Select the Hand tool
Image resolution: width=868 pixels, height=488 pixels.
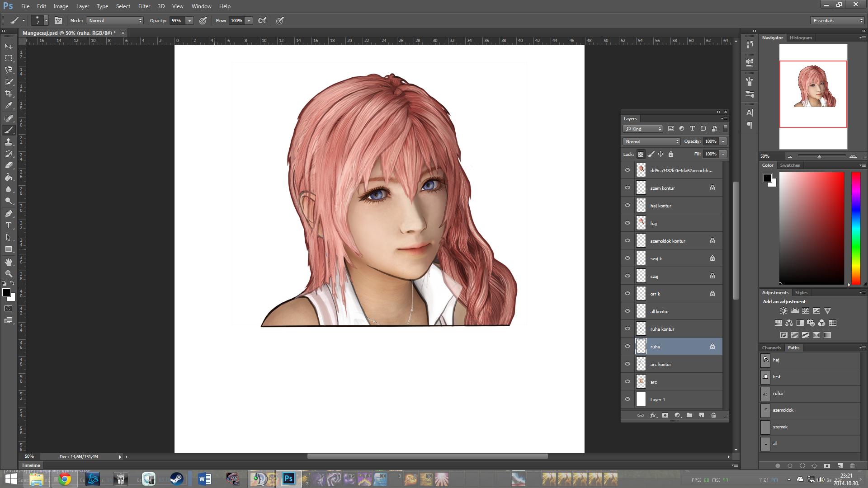pyautogui.click(x=9, y=262)
